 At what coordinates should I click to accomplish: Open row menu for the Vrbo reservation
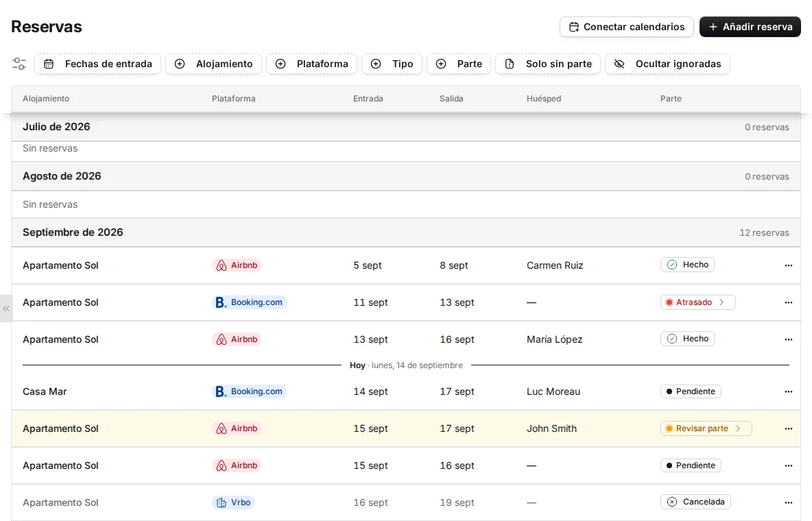coord(788,502)
